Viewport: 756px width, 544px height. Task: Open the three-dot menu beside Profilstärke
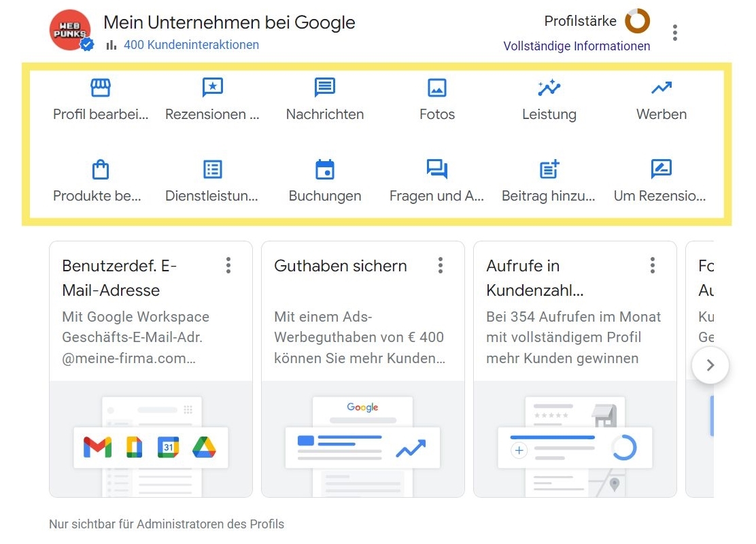675,33
